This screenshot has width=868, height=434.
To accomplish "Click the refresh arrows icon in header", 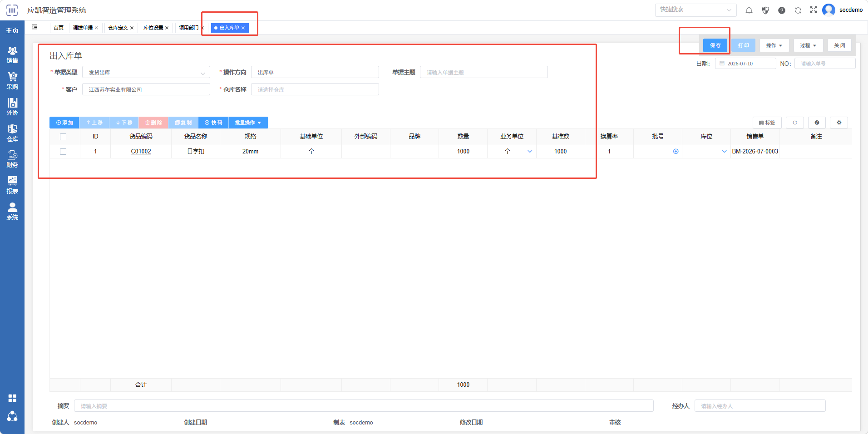I will [x=798, y=10].
